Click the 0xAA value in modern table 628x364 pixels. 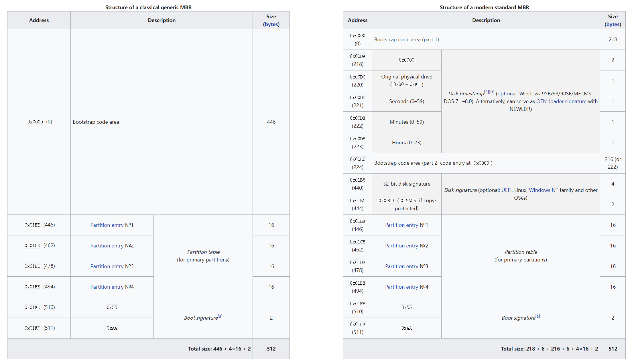(x=407, y=328)
